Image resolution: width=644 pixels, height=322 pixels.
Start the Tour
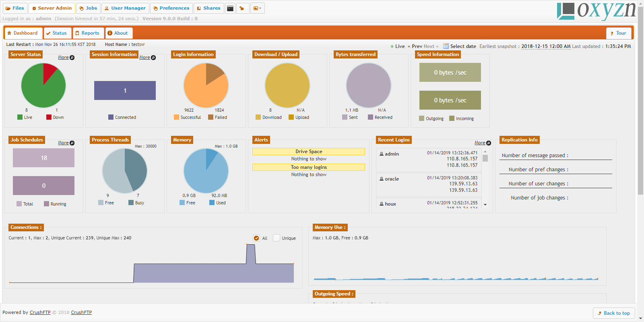pos(618,33)
